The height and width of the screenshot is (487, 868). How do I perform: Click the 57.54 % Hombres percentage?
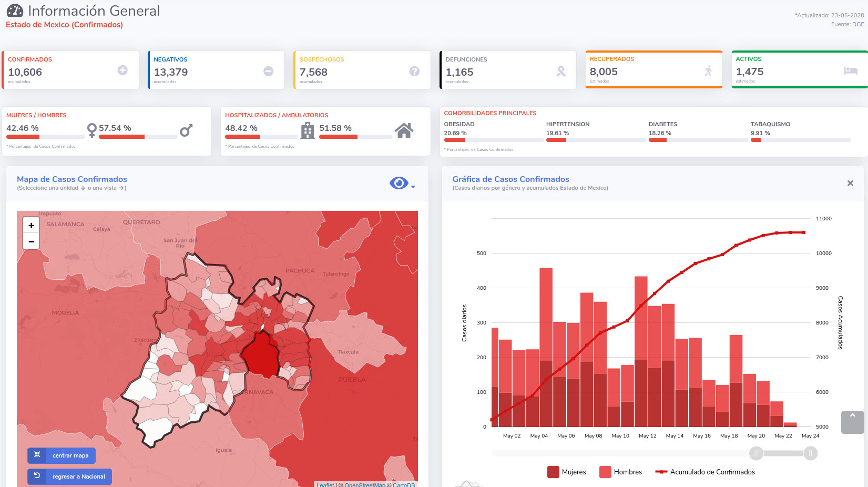point(115,128)
